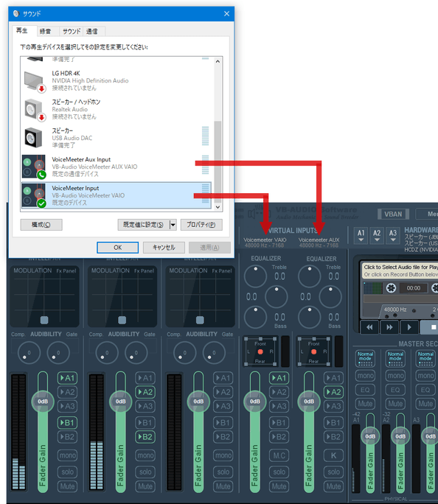Image resolution: width=438 pixels, height=504 pixels.
Task: Fast-forward the cassette recorder
Action: 389,327
